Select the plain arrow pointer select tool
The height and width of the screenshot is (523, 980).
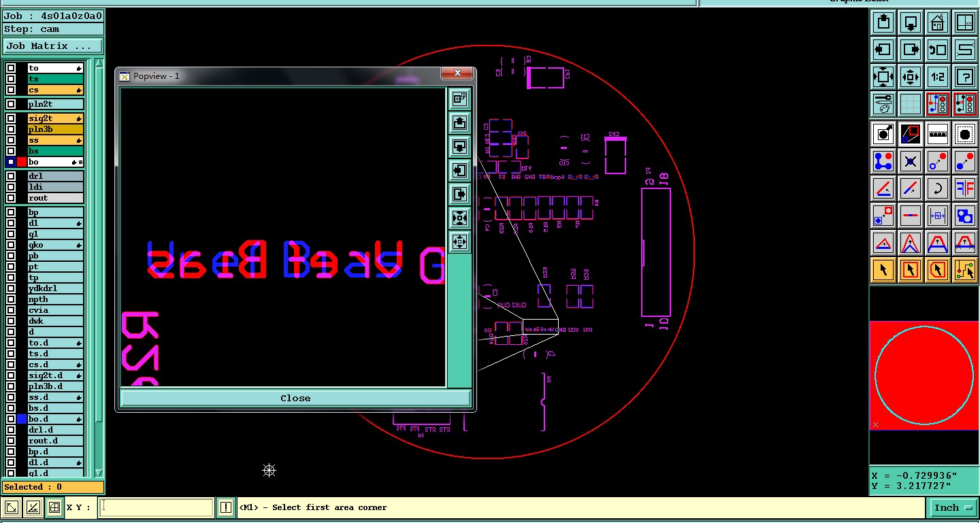click(883, 270)
